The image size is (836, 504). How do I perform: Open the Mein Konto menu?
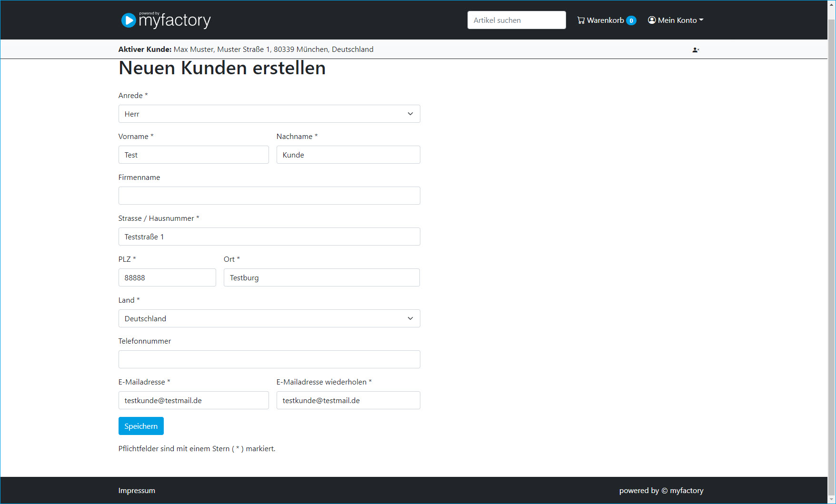676,20
